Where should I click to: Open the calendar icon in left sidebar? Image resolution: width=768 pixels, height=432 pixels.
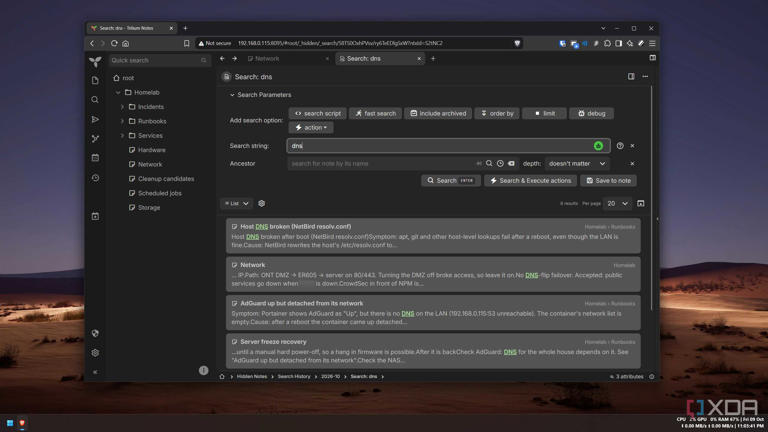pos(95,158)
